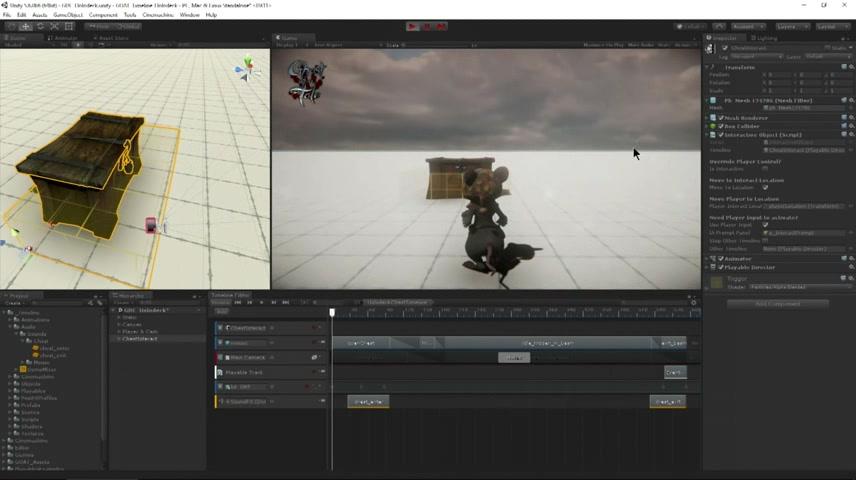The height and width of the screenshot is (480, 856).
Task: Click the scene orientation gizmo
Action: point(247,69)
